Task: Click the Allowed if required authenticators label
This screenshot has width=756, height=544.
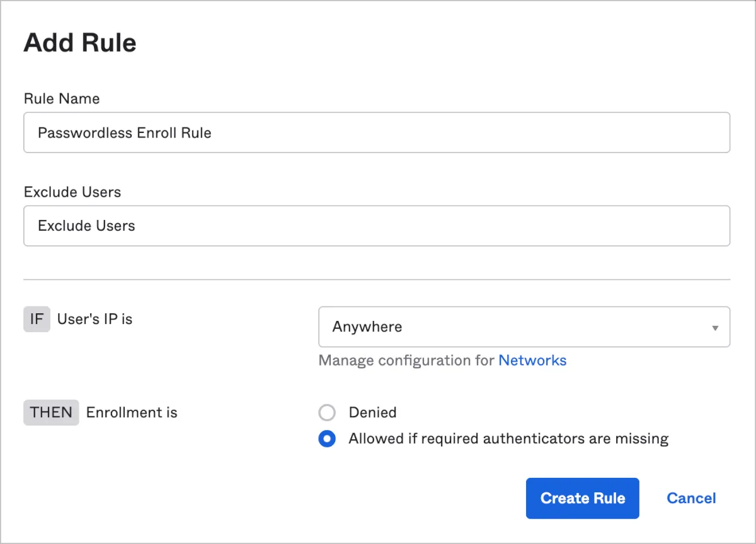Action: pos(508,439)
